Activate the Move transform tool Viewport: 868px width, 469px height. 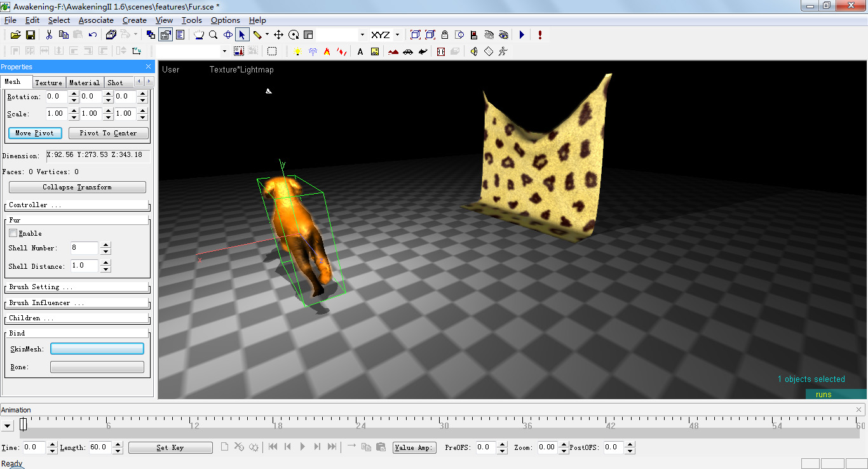click(x=278, y=34)
